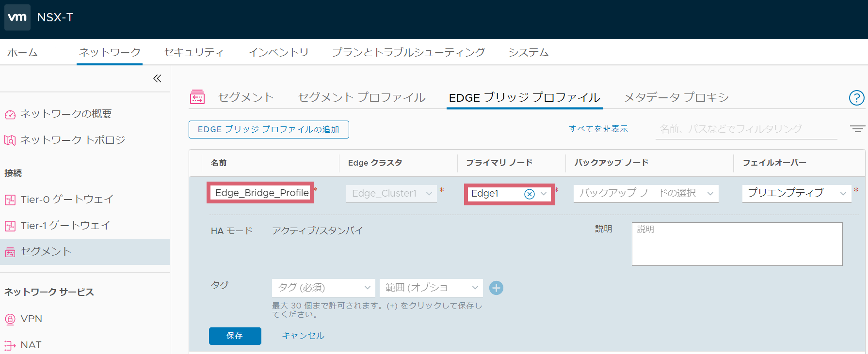Screen dimensions: 868x354
Task: Open the プリエンプティブ failover dropdown
Action: (796, 193)
